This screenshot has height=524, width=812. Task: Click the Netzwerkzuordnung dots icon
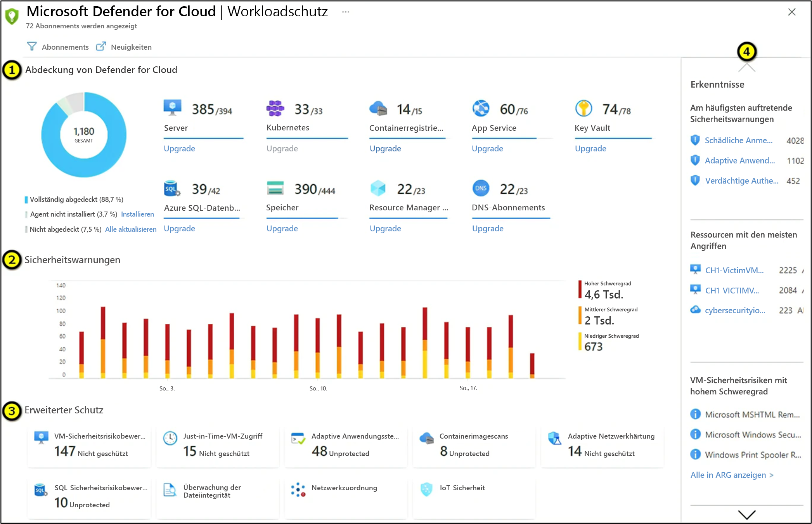(298, 489)
